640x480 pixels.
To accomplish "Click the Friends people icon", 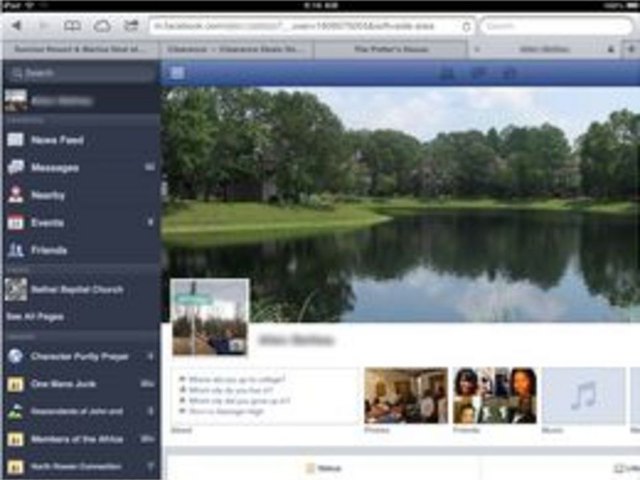I will click(x=16, y=250).
